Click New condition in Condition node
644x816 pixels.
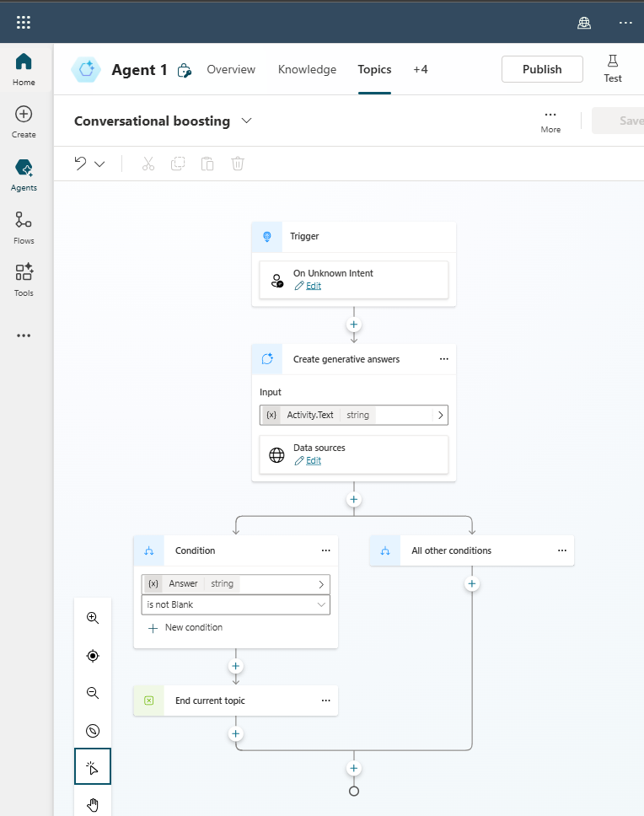[x=186, y=628]
